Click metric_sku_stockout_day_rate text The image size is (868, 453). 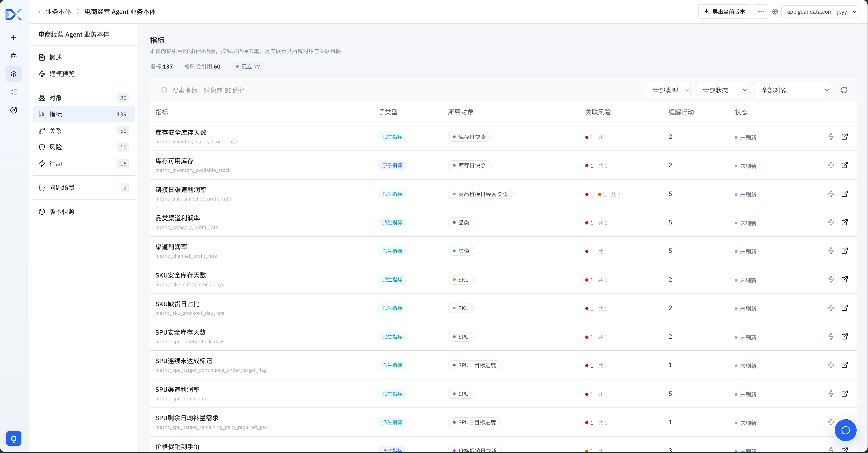[x=190, y=313]
